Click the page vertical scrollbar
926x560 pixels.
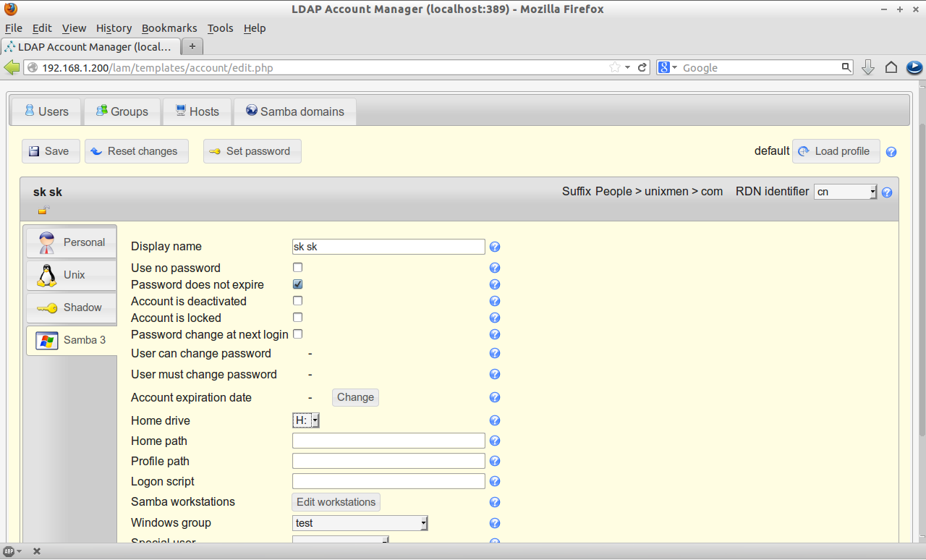921,280
